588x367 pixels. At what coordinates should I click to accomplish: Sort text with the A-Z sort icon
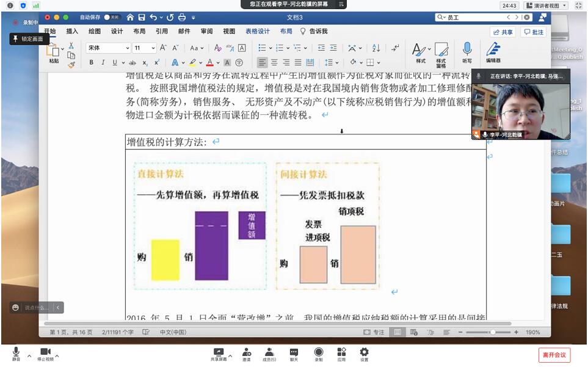pos(376,48)
